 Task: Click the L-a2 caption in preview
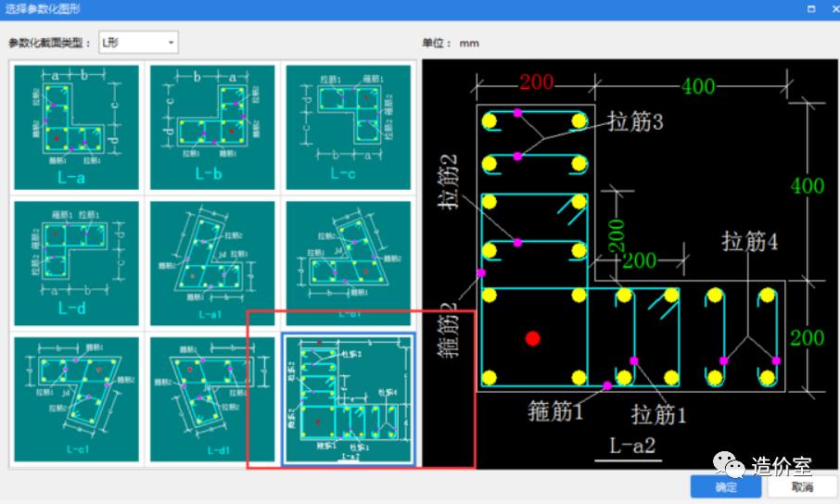click(x=632, y=446)
